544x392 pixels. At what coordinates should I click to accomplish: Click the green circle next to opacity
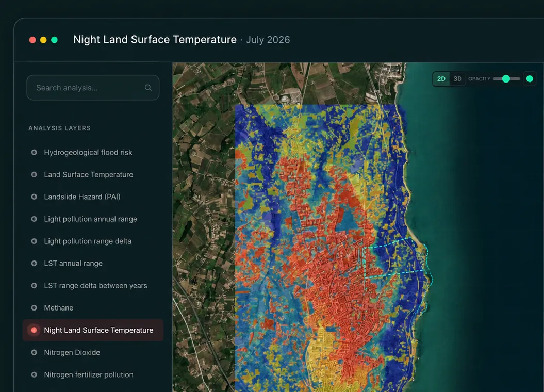pos(530,79)
